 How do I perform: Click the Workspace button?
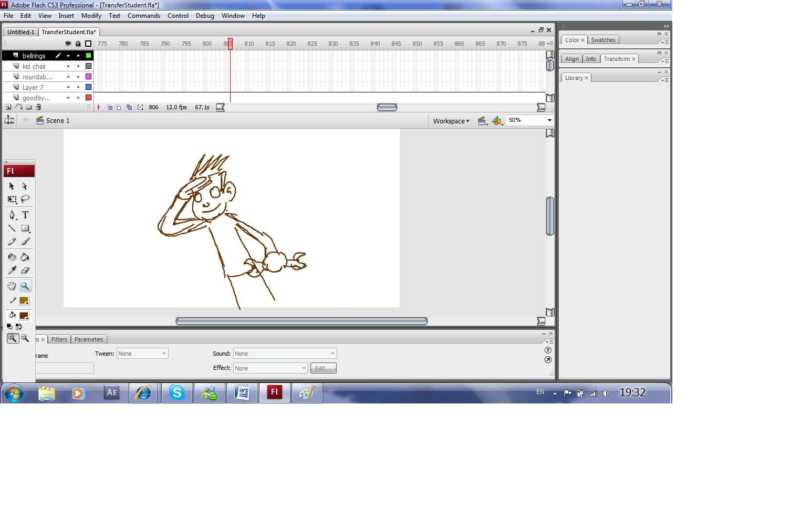pyautogui.click(x=451, y=121)
